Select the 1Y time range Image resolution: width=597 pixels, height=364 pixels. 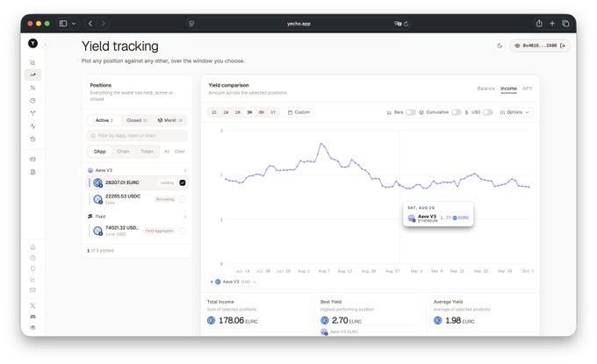[x=273, y=112]
